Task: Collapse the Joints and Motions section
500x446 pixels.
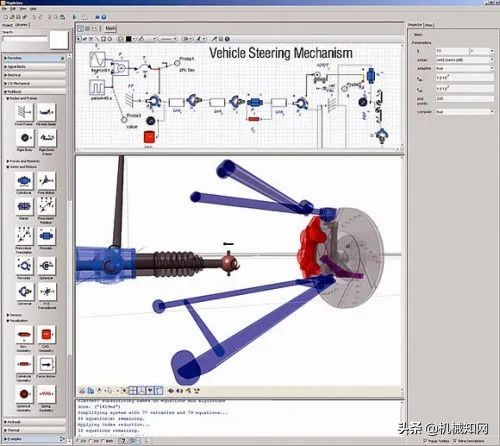Action: pos(22,167)
